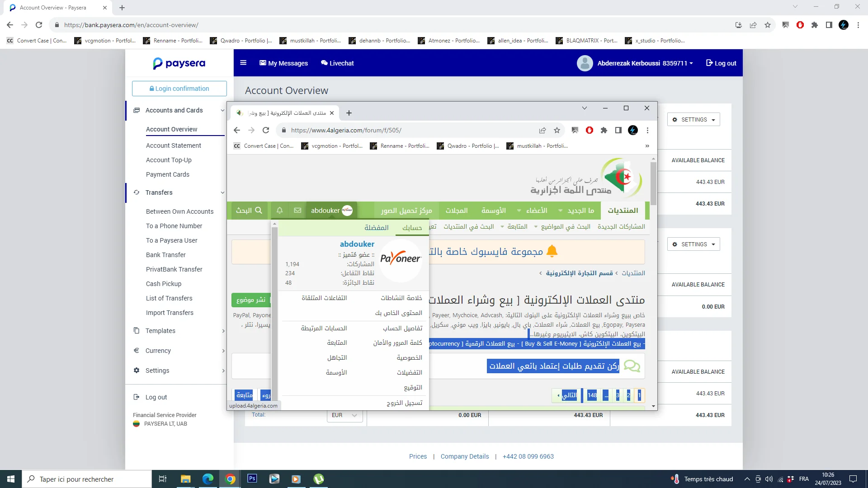Open كلمة المرور والأمان in account popup
Viewport: 868px width, 488px height.
coord(397,343)
